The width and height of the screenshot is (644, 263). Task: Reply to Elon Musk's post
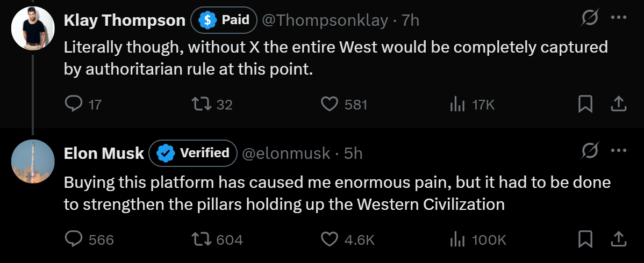coord(73,239)
